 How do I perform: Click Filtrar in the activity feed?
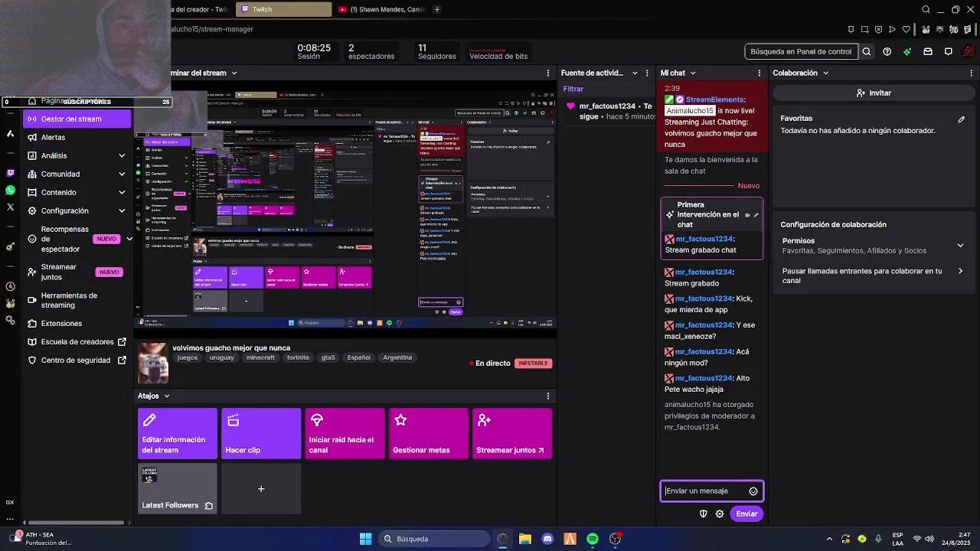pos(573,89)
